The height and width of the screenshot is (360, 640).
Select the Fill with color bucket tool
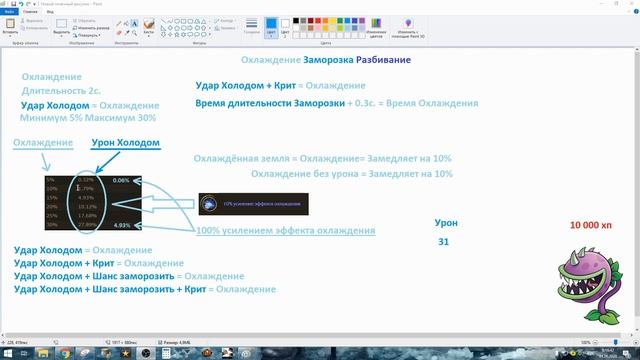(127, 23)
